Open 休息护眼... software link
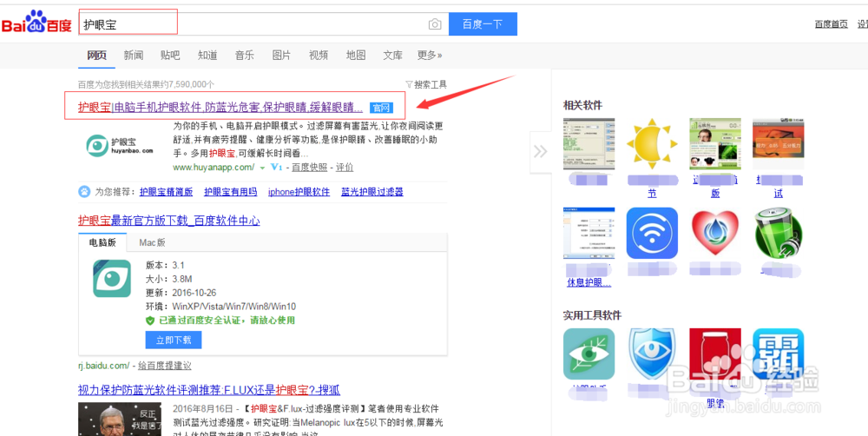Image resolution: width=868 pixels, height=436 pixels. 589,283
